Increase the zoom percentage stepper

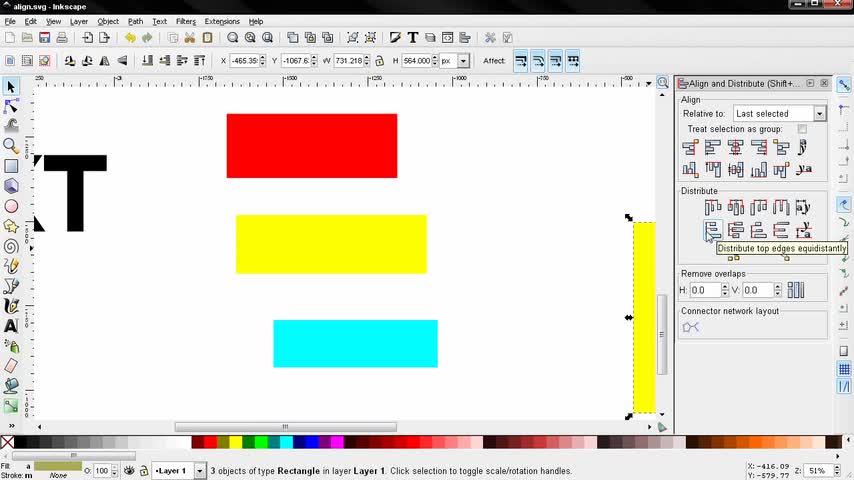coord(838,467)
